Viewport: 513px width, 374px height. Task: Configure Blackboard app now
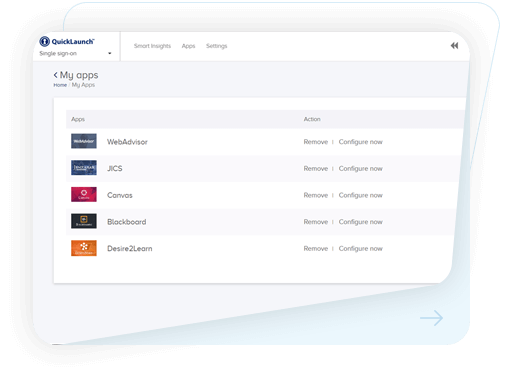pos(361,222)
